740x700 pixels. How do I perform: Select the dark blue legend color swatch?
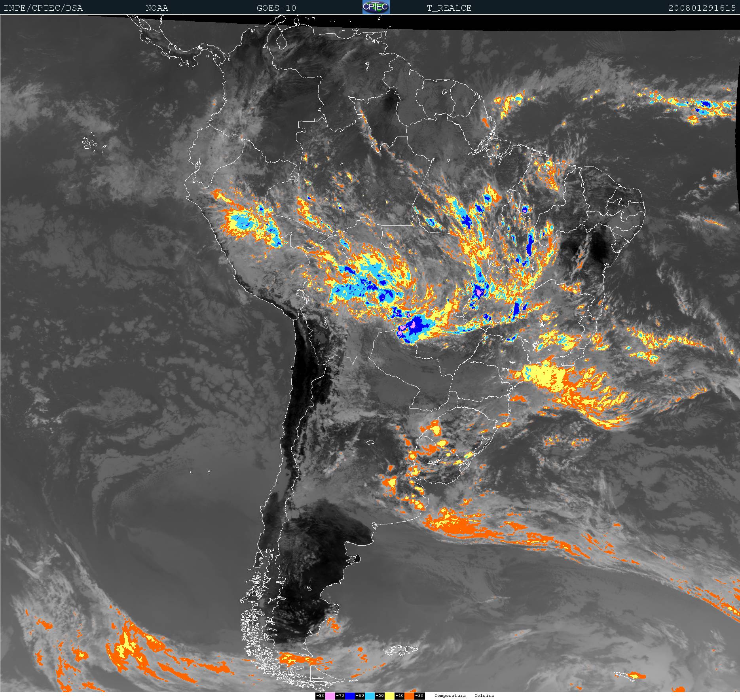tap(350, 696)
